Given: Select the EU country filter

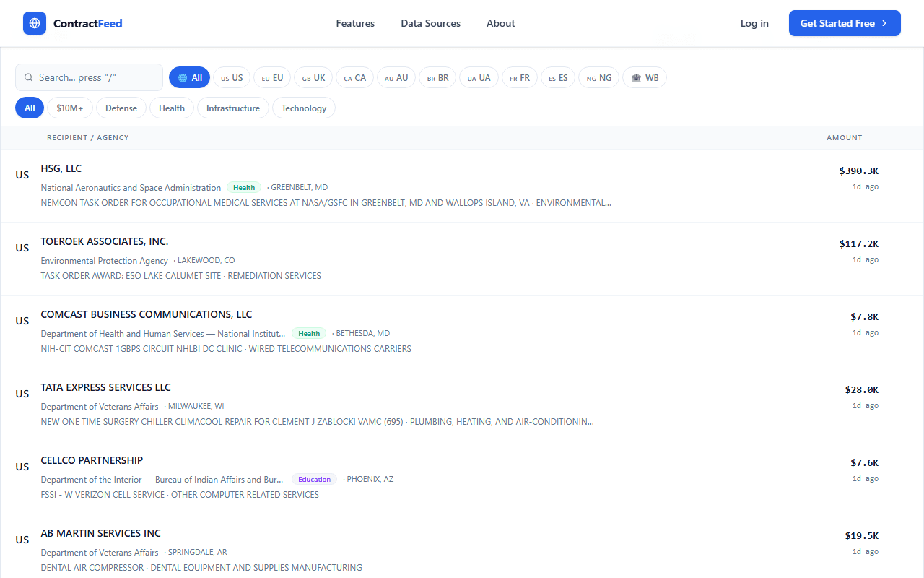Looking at the screenshot, I should [x=272, y=77].
